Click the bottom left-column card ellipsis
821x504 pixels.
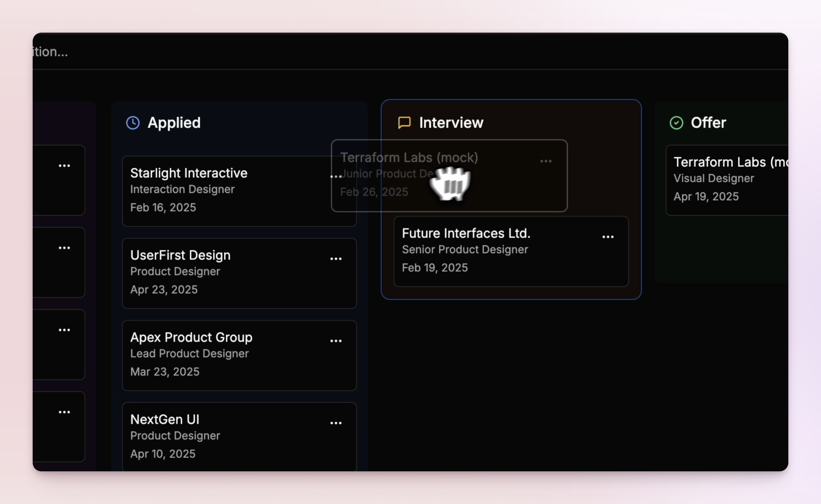[64, 412]
